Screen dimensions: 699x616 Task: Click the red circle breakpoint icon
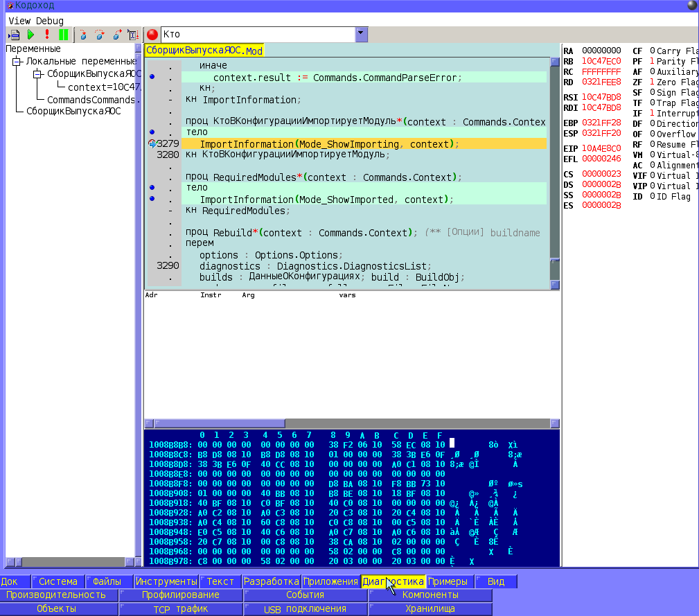[152, 35]
